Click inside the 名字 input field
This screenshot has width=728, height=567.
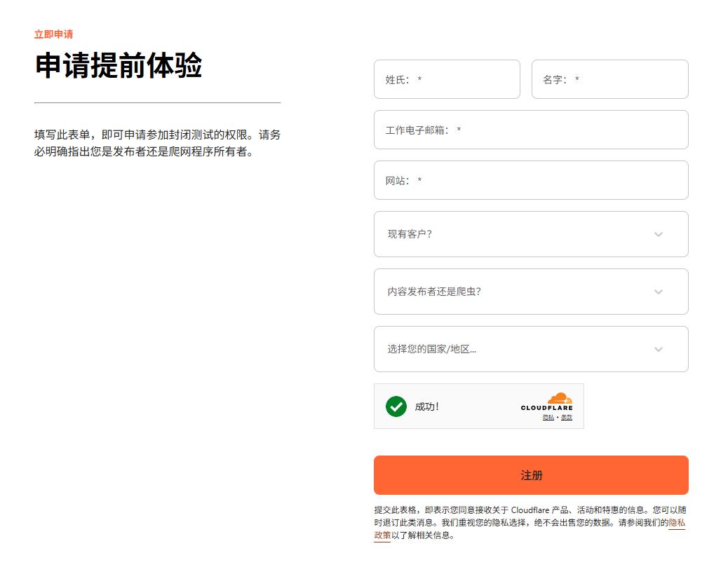[x=609, y=79]
